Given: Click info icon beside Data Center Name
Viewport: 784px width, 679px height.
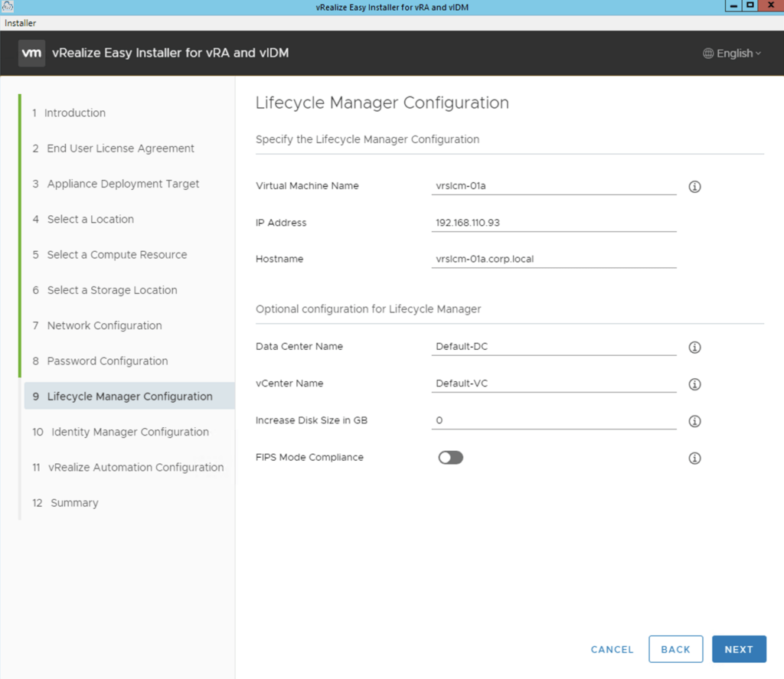Looking at the screenshot, I should click(x=694, y=347).
